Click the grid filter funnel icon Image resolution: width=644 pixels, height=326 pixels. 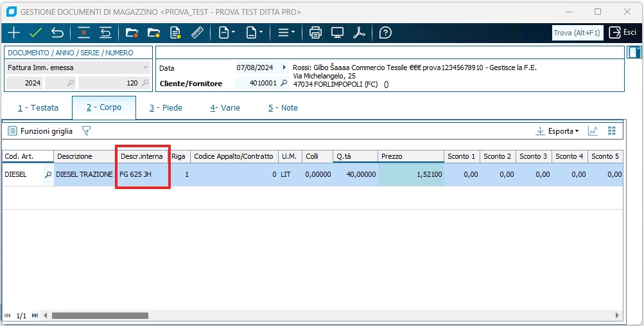pyautogui.click(x=86, y=131)
